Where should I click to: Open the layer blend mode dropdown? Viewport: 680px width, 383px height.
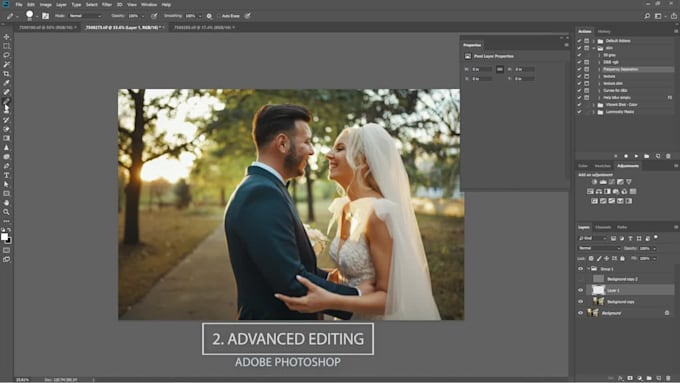pyautogui.click(x=599, y=249)
